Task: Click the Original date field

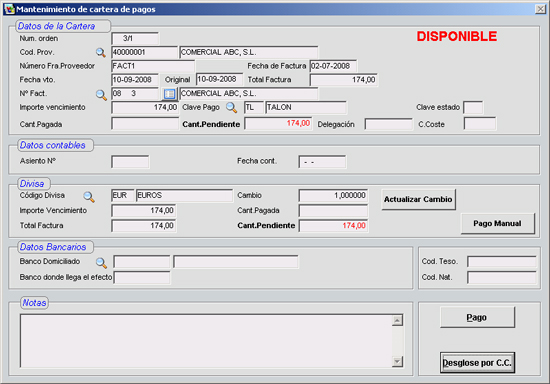Action: (x=219, y=80)
